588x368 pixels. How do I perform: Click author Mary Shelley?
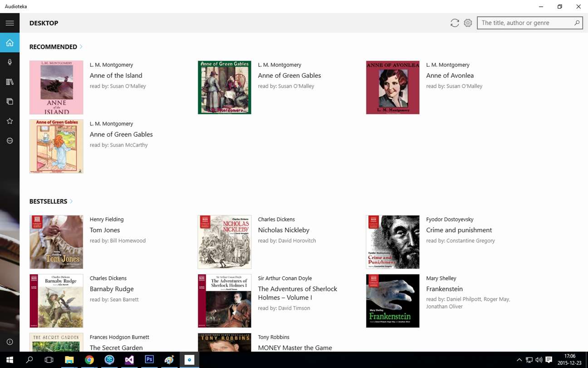(441, 278)
